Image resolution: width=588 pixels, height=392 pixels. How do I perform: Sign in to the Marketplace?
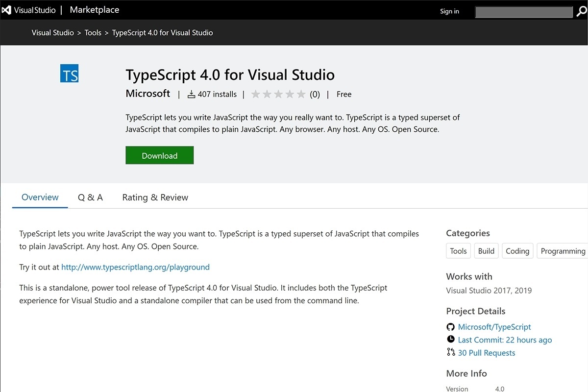pyautogui.click(x=449, y=11)
